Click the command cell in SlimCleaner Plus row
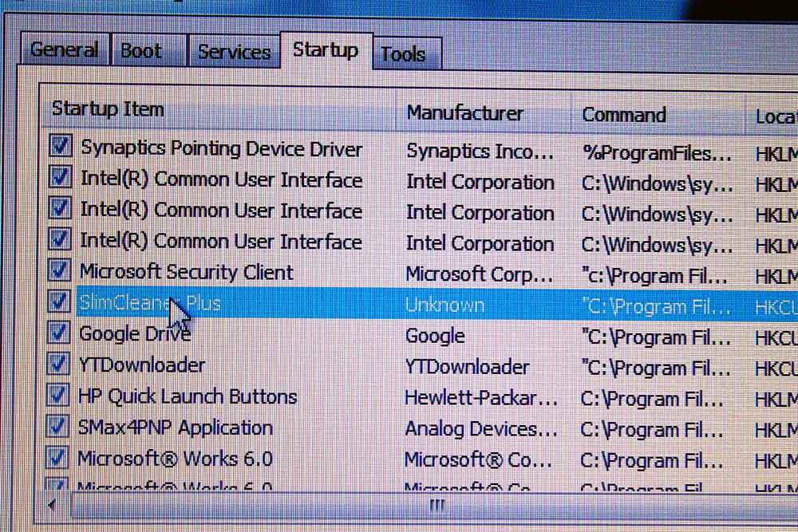This screenshot has width=798, height=532. [x=656, y=307]
